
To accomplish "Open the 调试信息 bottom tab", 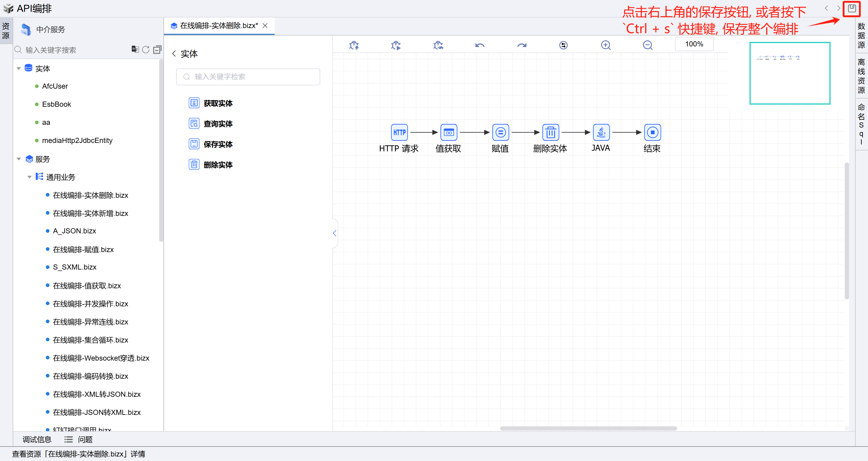I will click(37, 439).
